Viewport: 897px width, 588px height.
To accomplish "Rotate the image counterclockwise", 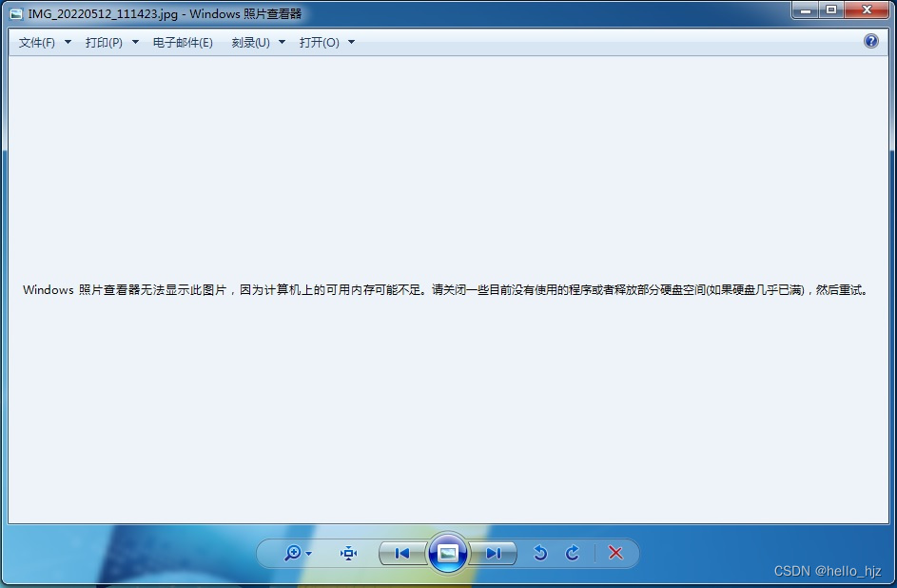I will coord(540,553).
